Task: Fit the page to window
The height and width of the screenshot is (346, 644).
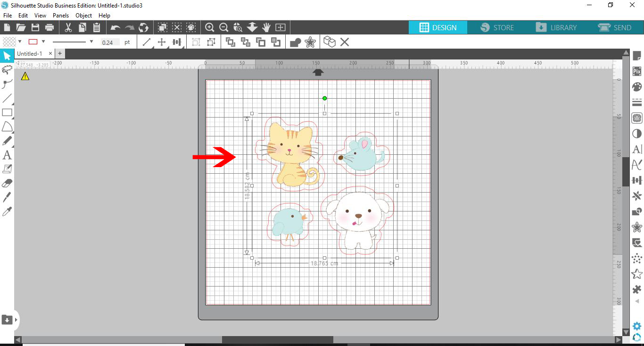Action: click(x=281, y=27)
